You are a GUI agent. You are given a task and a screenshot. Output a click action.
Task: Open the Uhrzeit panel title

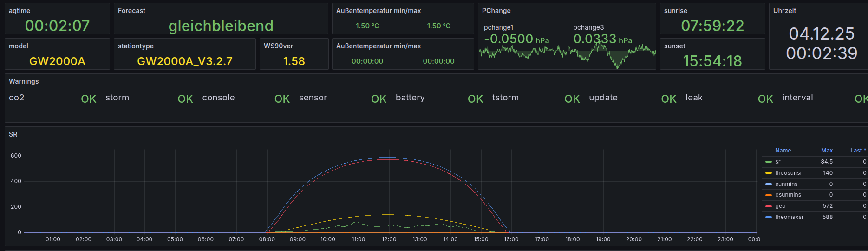coord(784,11)
